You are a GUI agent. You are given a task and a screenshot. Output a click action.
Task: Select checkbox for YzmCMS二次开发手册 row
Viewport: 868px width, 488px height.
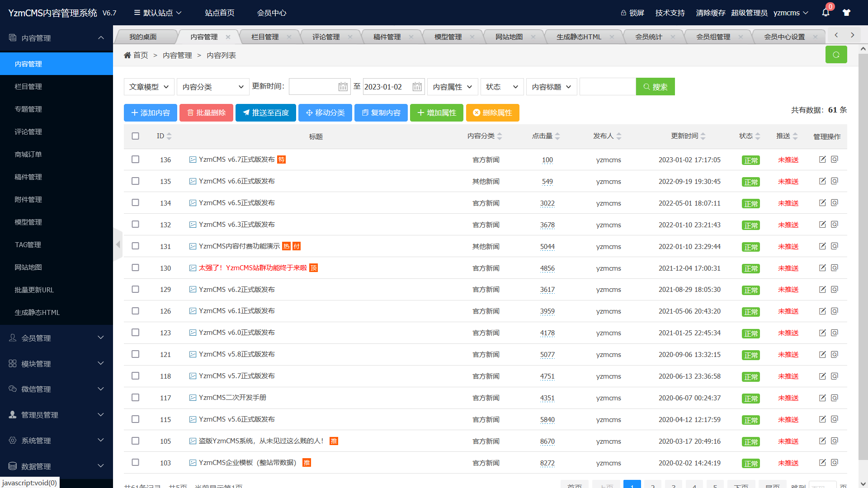click(x=135, y=398)
